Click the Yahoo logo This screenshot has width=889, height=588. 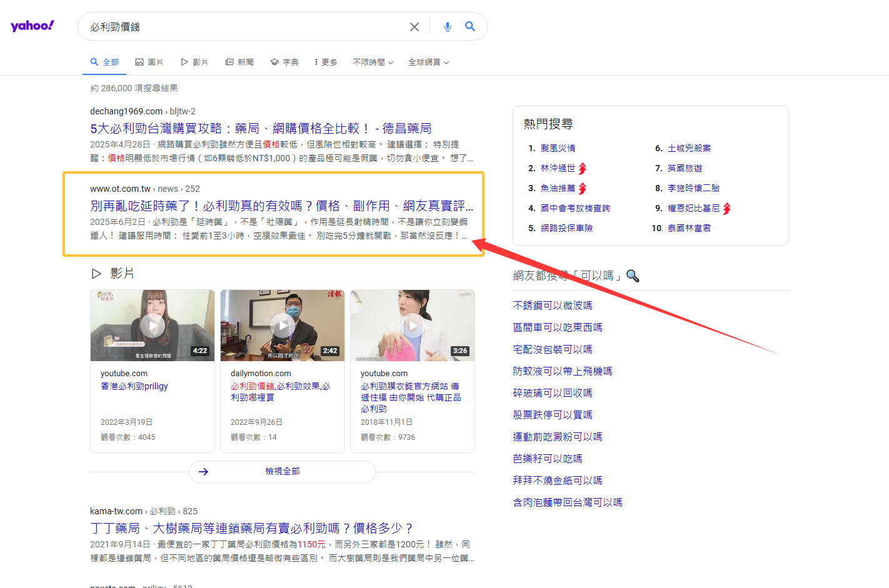33,26
